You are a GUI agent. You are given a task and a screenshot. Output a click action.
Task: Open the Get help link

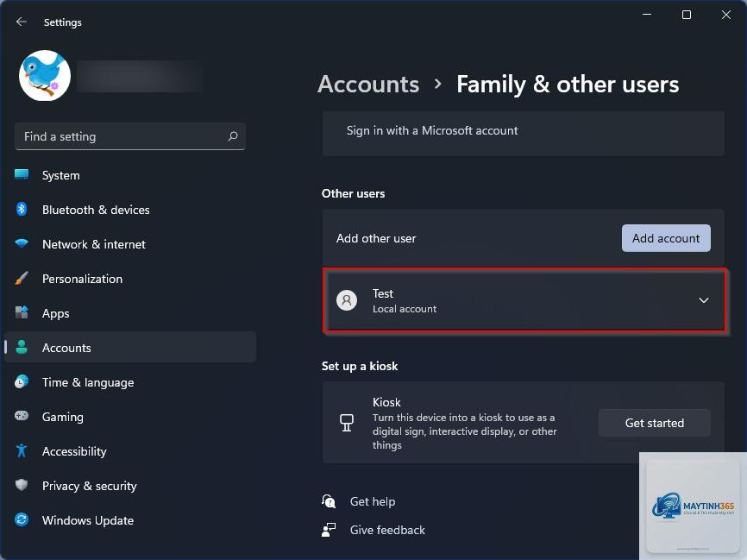[373, 501]
